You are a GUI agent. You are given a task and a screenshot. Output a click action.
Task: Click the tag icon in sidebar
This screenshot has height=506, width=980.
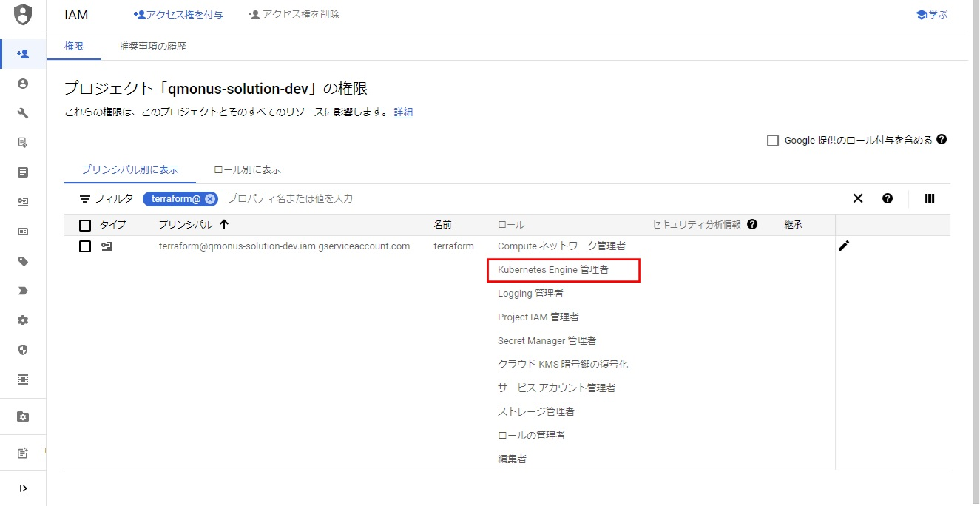tap(23, 261)
